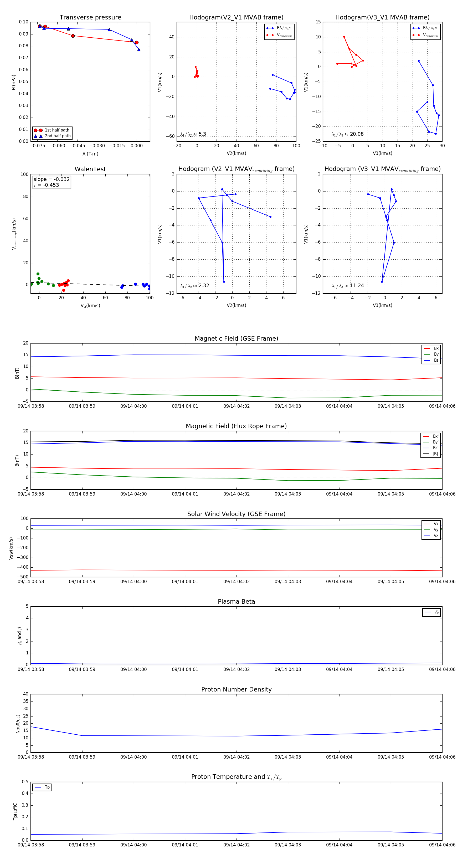The height and width of the screenshot is (868, 473).
Task: Click the λ1/λ3 ≈ 20.08 label
Action: pyautogui.click(x=347, y=134)
